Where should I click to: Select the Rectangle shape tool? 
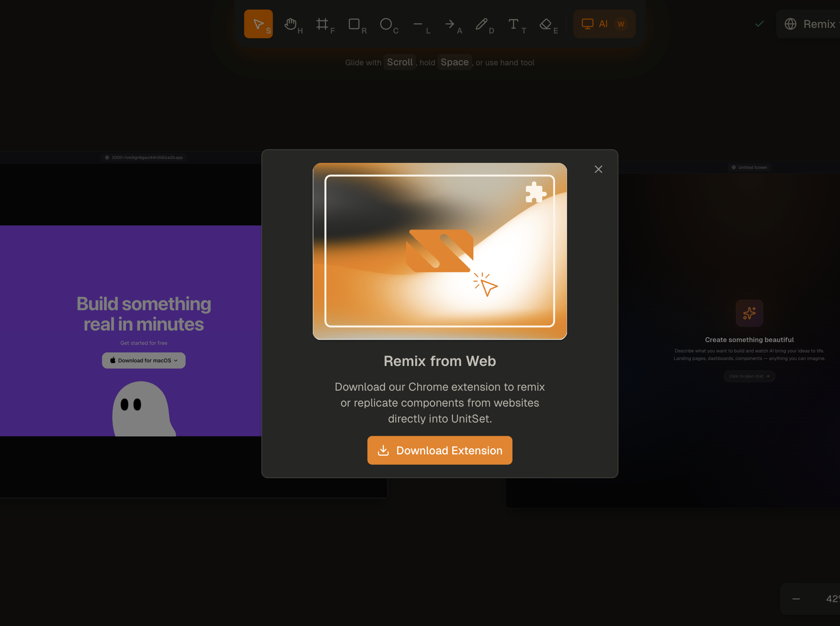click(x=354, y=24)
